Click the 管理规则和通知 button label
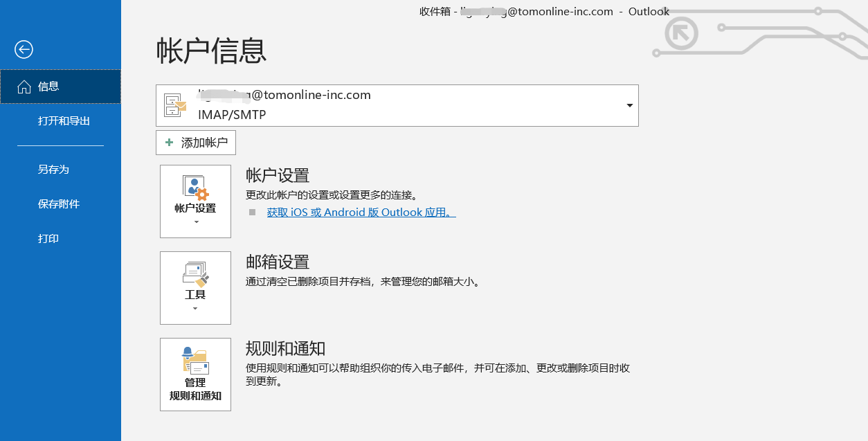The width and height of the screenshot is (868, 441). [195, 389]
